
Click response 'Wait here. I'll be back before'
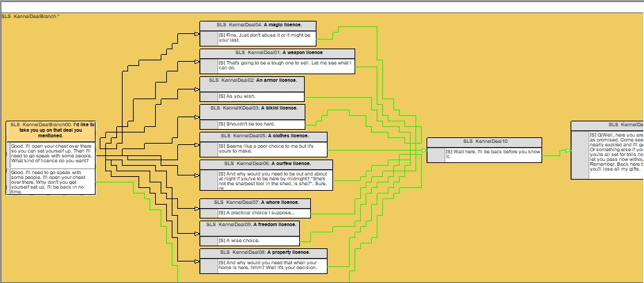(493, 155)
